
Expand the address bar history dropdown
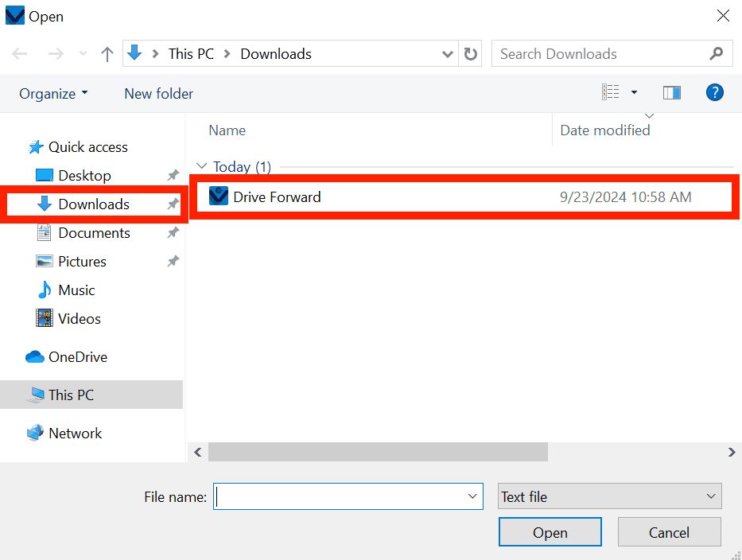(x=448, y=54)
